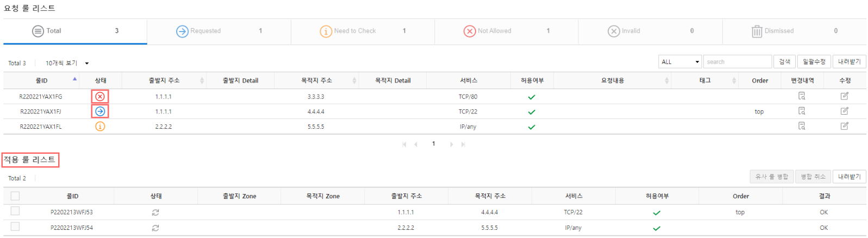Switch to the Invalid tab

[x=651, y=32]
